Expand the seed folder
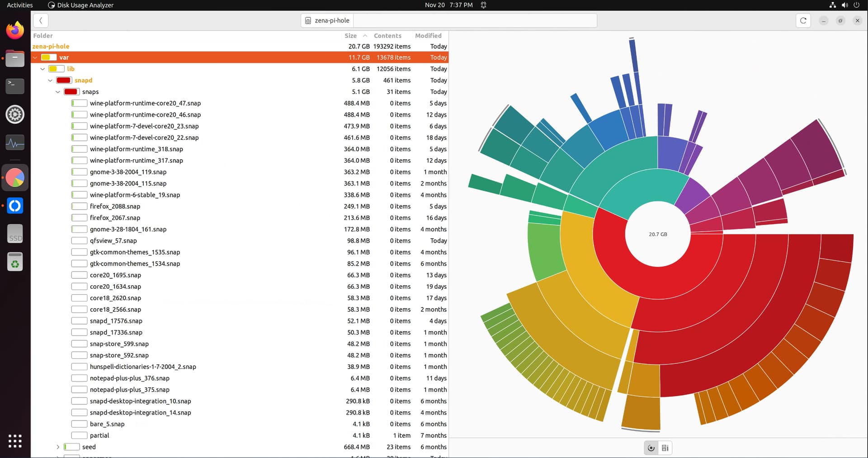 tap(58, 447)
